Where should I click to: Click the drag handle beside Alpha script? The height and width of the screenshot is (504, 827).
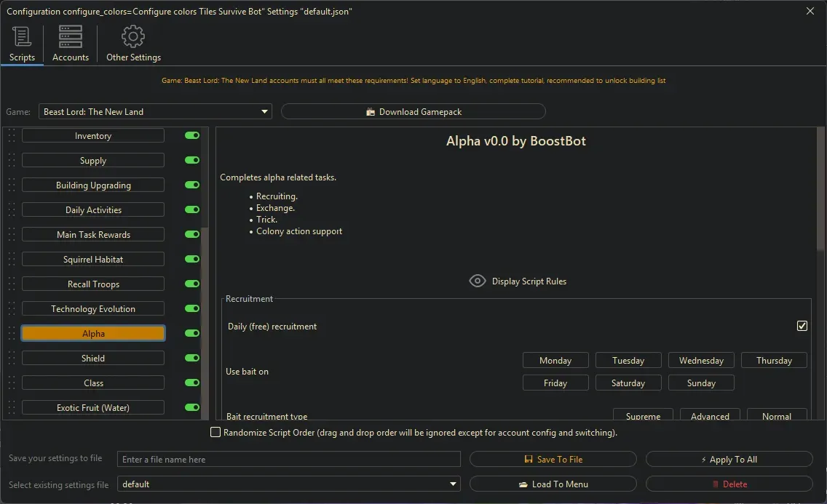click(x=11, y=334)
